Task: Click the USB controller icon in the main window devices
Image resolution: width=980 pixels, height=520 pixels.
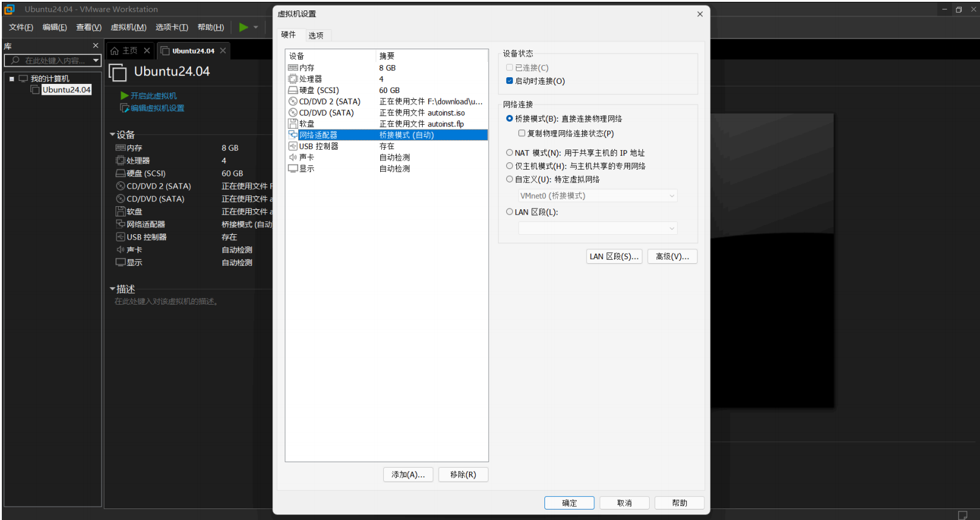Action: click(x=120, y=237)
